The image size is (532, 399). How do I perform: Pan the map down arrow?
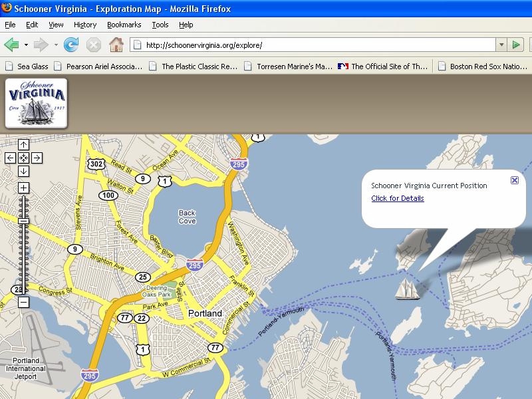23,171
